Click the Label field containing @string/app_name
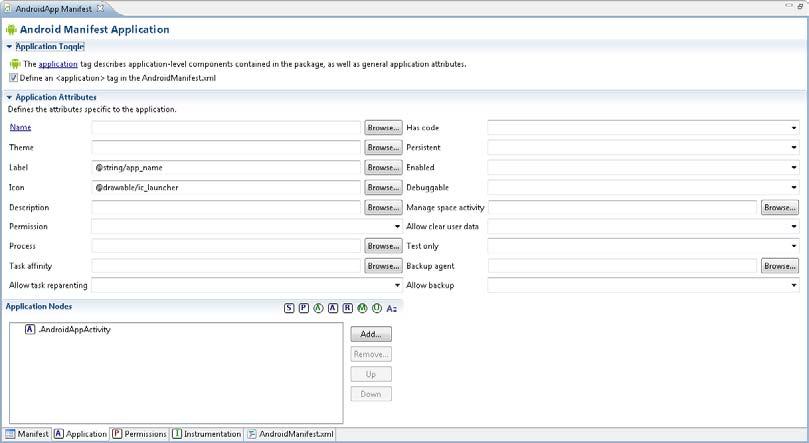 click(x=226, y=168)
